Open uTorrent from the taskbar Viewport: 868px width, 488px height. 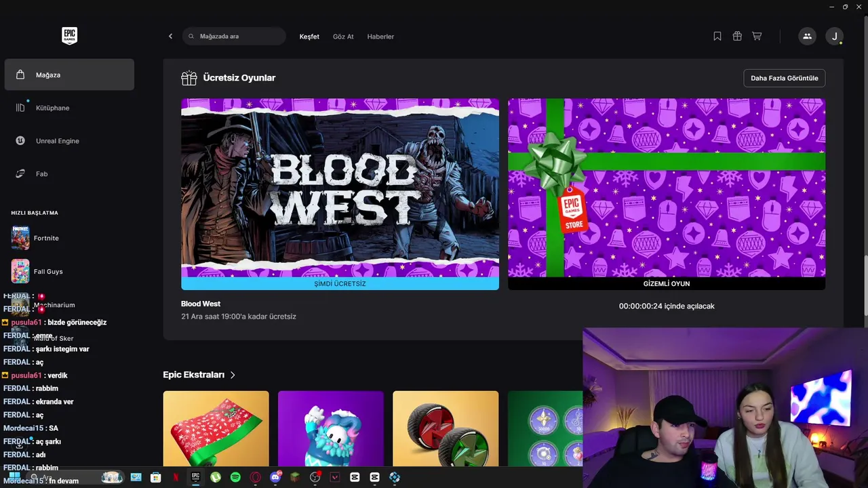click(x=216, y=477)
